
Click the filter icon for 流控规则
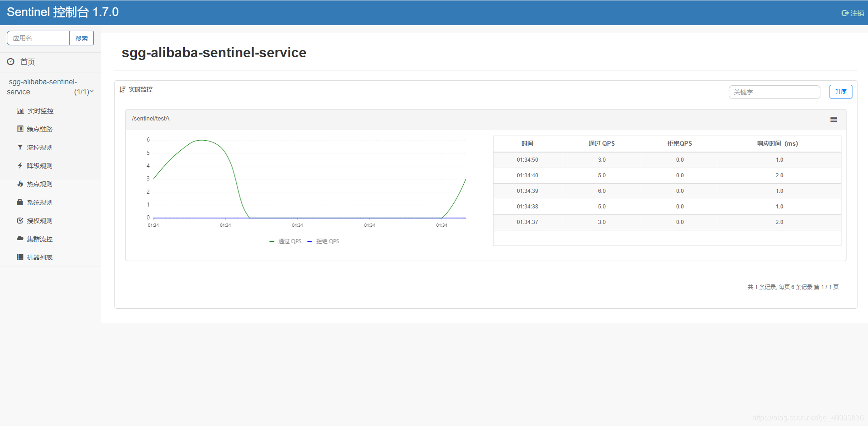[x=20, y=147]
